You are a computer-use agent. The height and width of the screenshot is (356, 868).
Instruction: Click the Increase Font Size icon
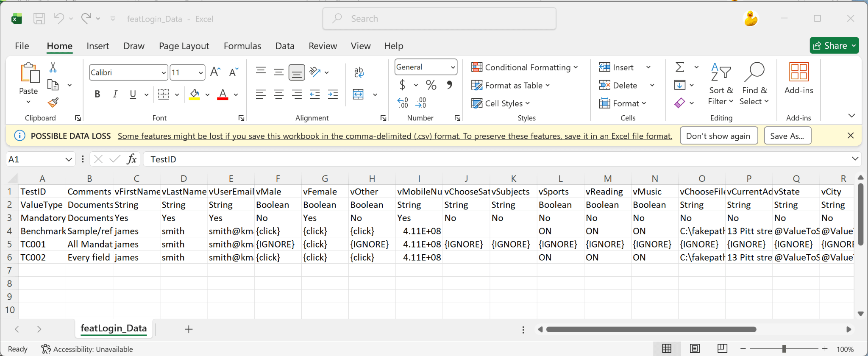click(215, 72)
